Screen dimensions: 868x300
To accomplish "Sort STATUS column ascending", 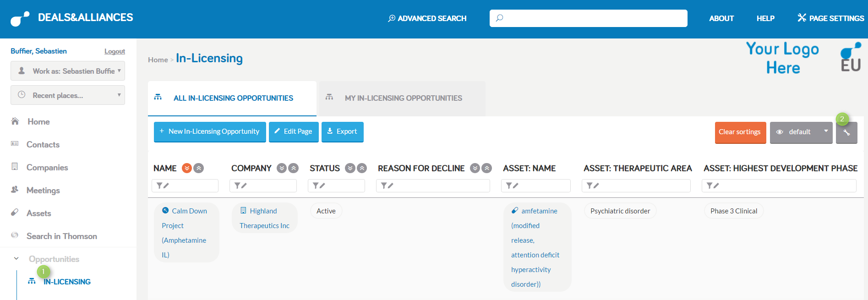I will tap(362, 168).
